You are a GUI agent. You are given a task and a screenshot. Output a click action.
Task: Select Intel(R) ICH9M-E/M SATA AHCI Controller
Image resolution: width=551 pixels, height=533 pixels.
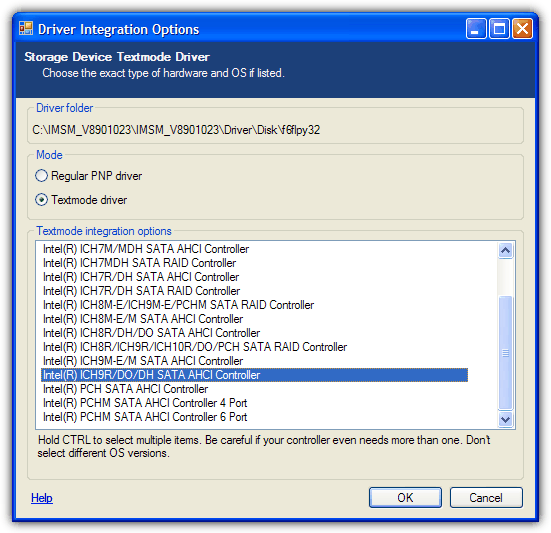(x=254, y=361)
